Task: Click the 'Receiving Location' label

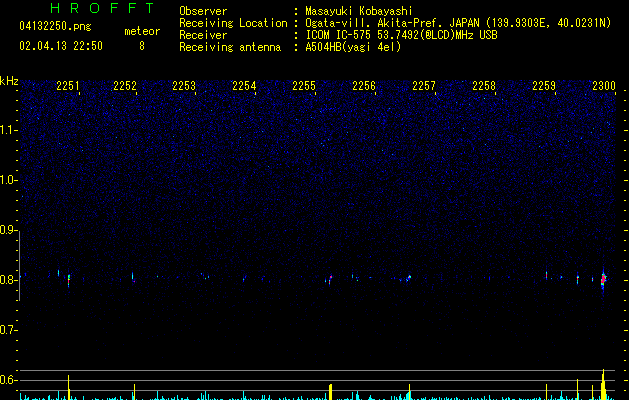Action: (x=233, y=23)
